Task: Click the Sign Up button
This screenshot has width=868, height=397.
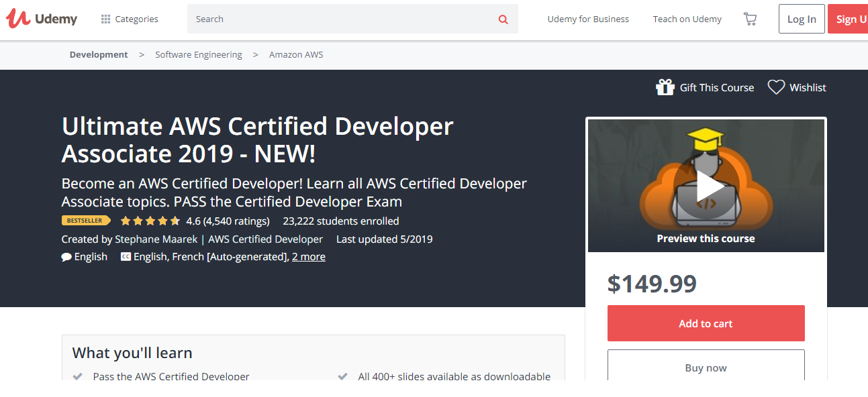Action: point(849,19)
